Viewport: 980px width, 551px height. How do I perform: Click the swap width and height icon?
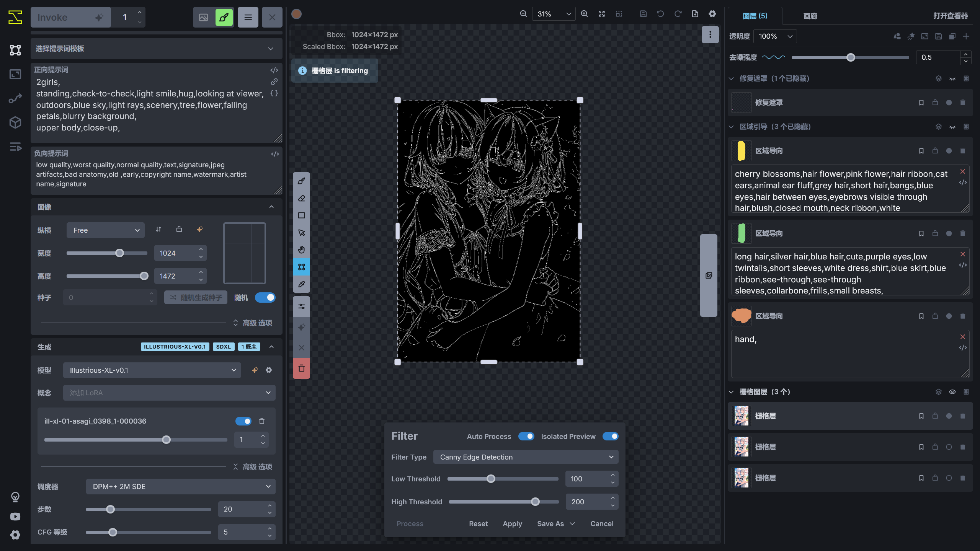click(x=158, y=230)
